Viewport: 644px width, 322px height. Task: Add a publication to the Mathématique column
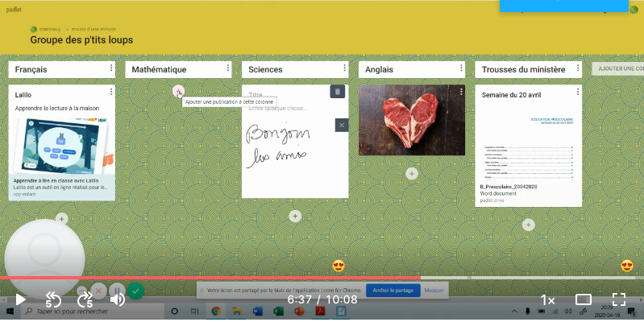tap(178, 92)
